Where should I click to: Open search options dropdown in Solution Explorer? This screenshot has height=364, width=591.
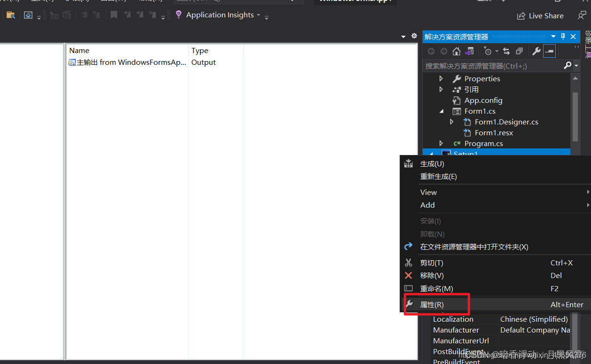[576, 66]
